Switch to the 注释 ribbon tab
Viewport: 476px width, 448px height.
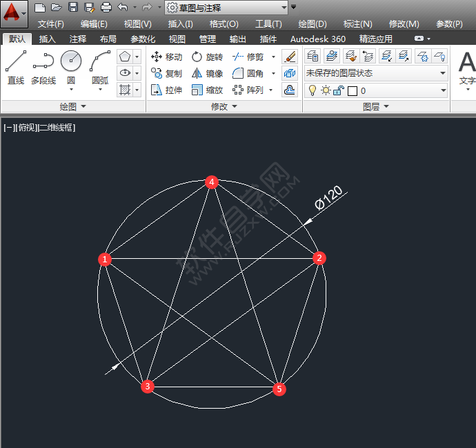point(78,39)
